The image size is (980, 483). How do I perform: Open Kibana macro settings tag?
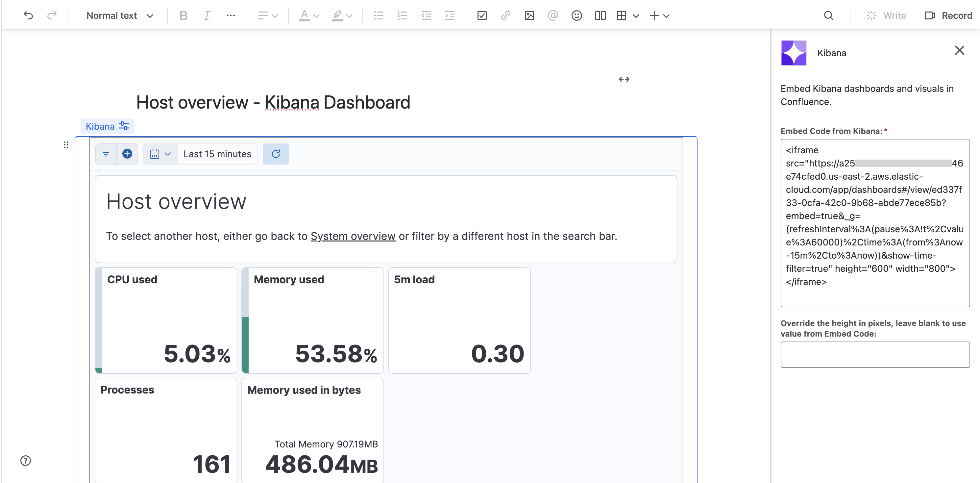pyautogui.click(x=107, y=126)
